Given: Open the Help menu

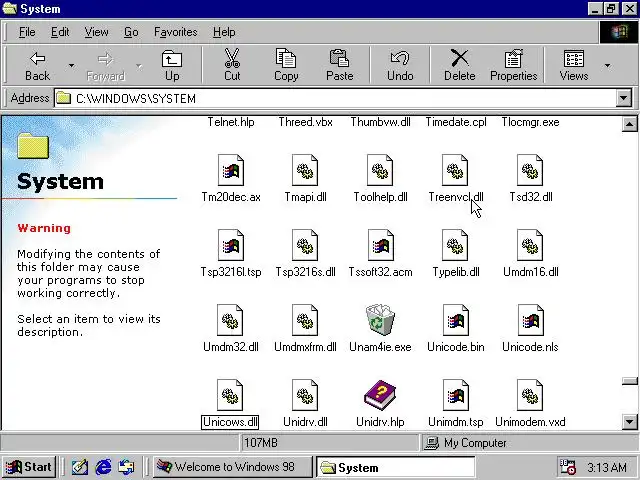Looking at the screenshot, I should (224, 32).
